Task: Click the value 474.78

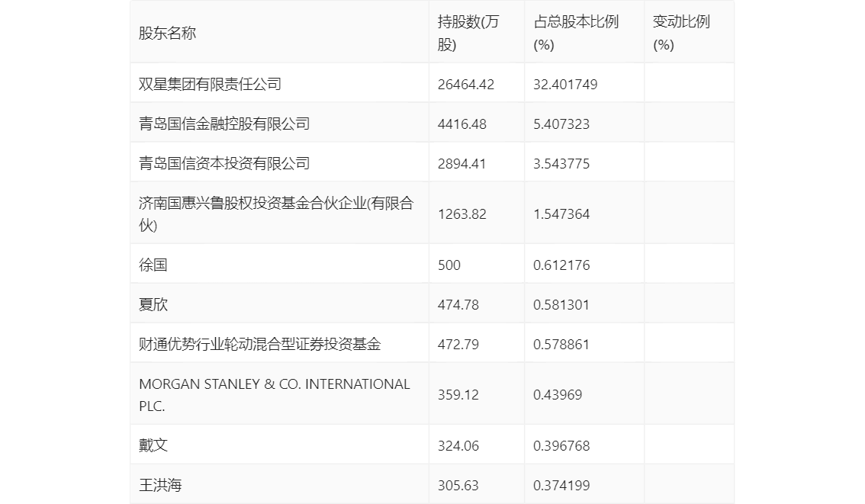Action: click(458, 305)
